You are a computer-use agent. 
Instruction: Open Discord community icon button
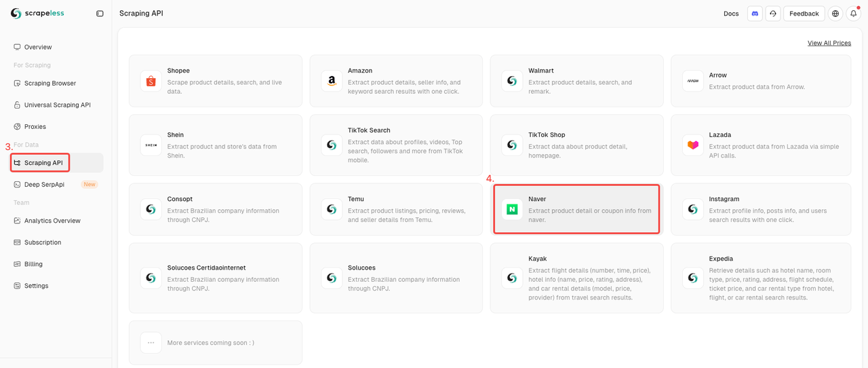click(x=755, y=14)
